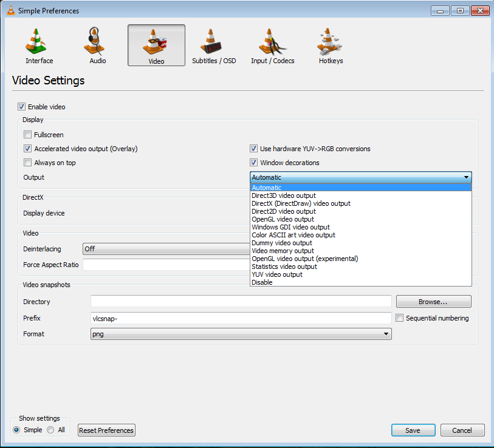
Task: Click the Browse... button for snapshot directory
Action: pyautogui.click(x=433, y=302)
